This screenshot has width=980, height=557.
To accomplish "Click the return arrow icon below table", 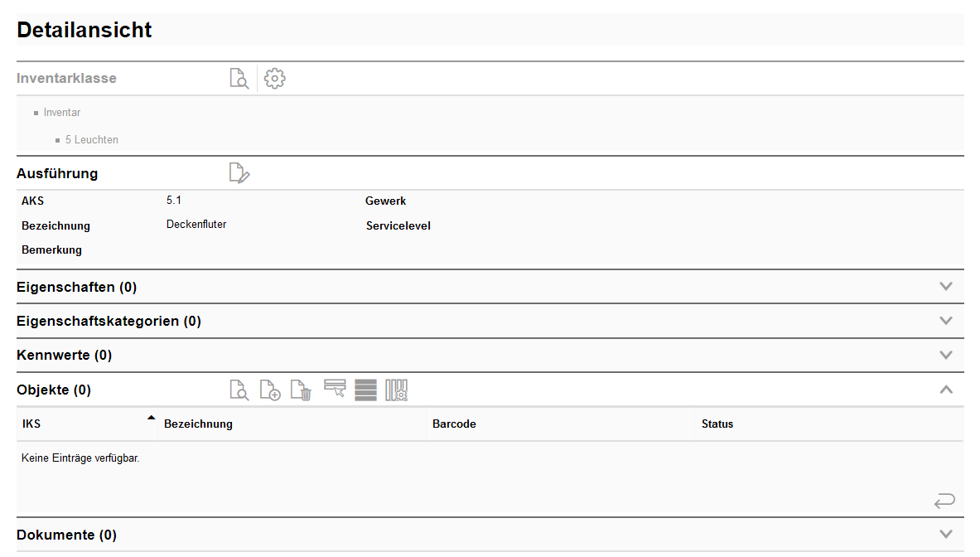I will [x=944, y=501].
